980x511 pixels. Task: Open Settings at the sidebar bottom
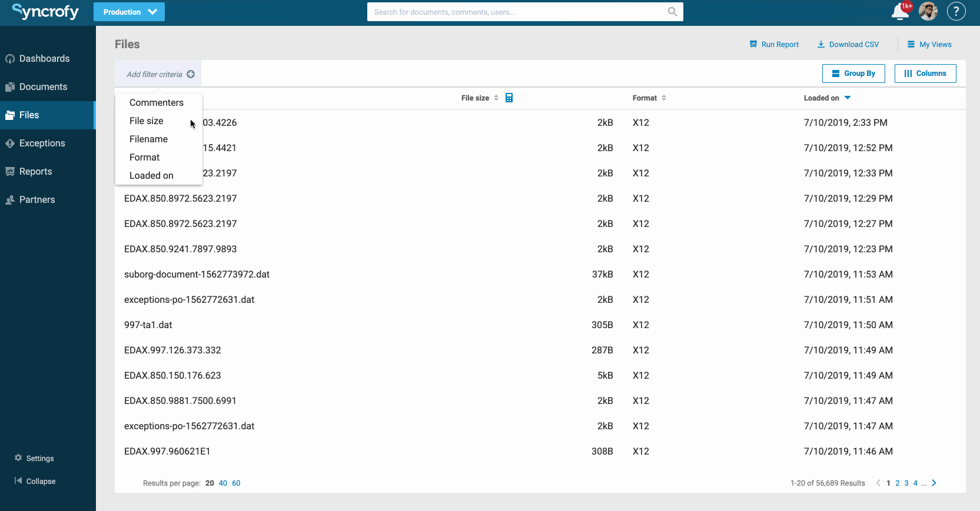point(34,458)
